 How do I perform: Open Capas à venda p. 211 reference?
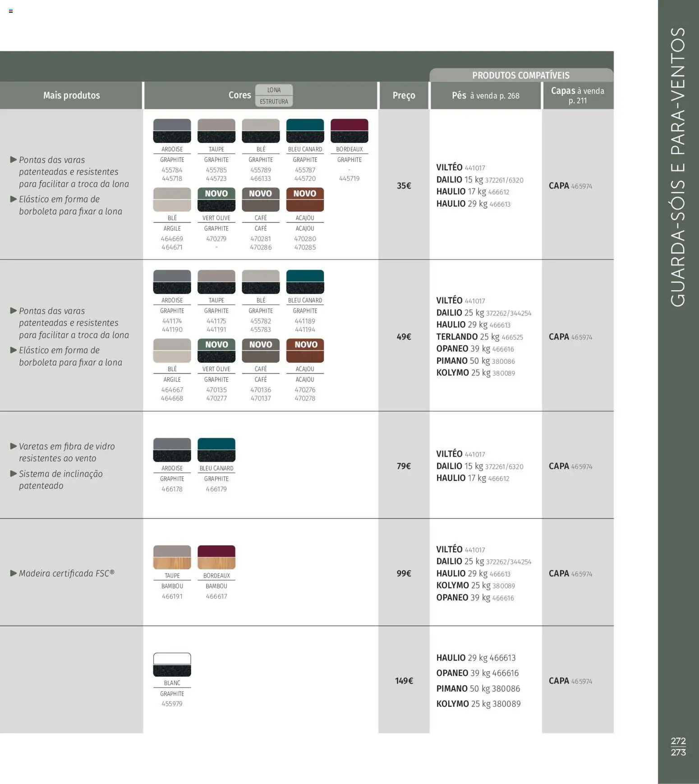point(578,95)
